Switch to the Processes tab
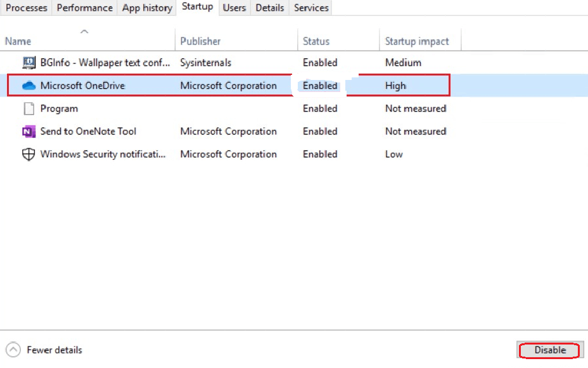Image resolution: width=588 pixels, height=368 pixels. tap(26, 8)
